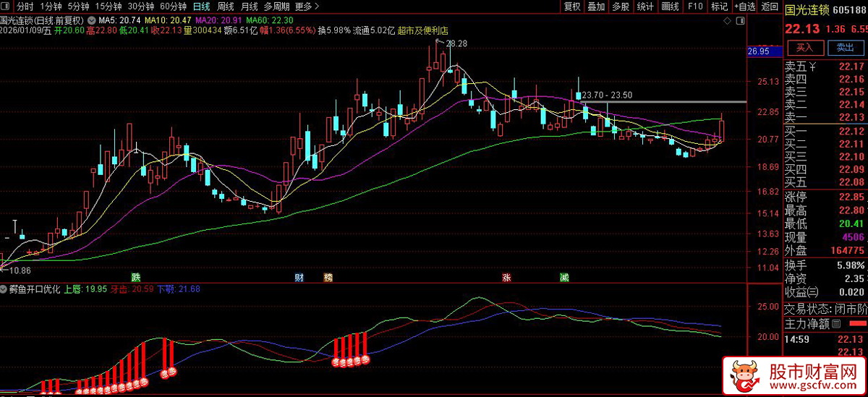Click the 买一 22.12 order row
The image size is (868, 397).
click(825, 131)
